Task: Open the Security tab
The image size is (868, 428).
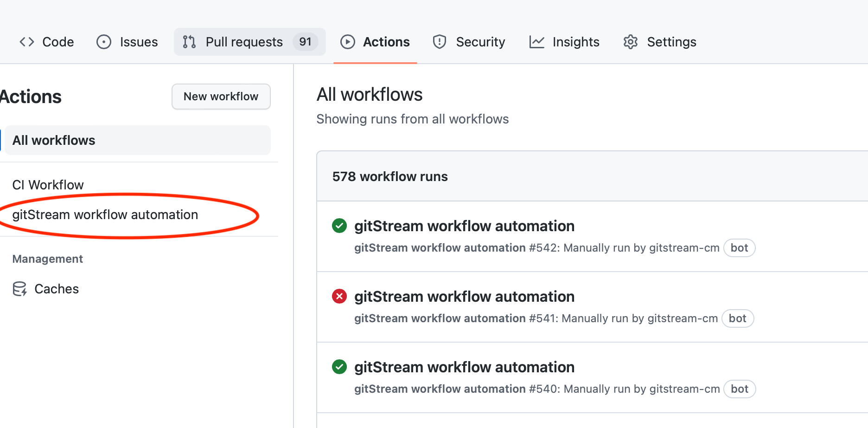Action: click(x=469, y=42)
